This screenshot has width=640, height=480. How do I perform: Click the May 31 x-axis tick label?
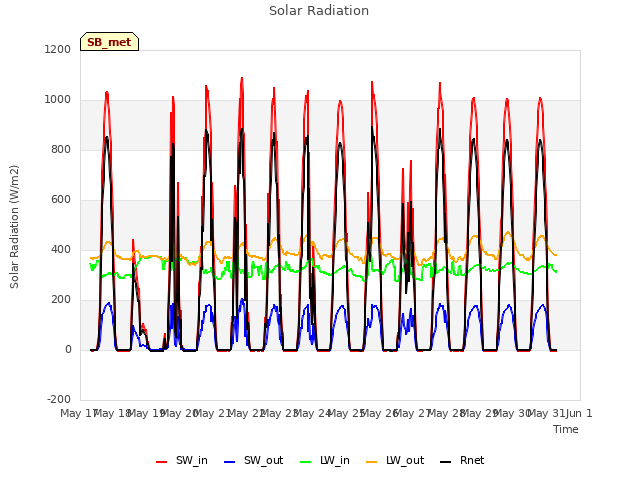pyautogui.click(x=546, y=413)
